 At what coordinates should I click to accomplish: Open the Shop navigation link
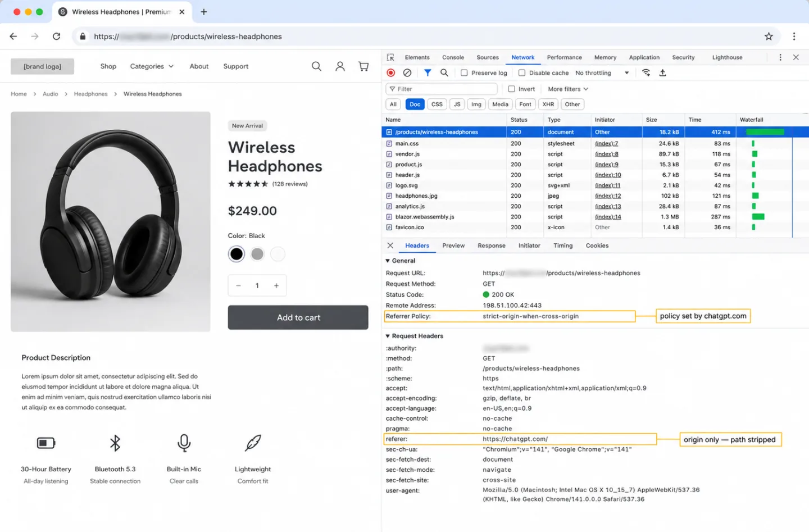coord(108,66)
